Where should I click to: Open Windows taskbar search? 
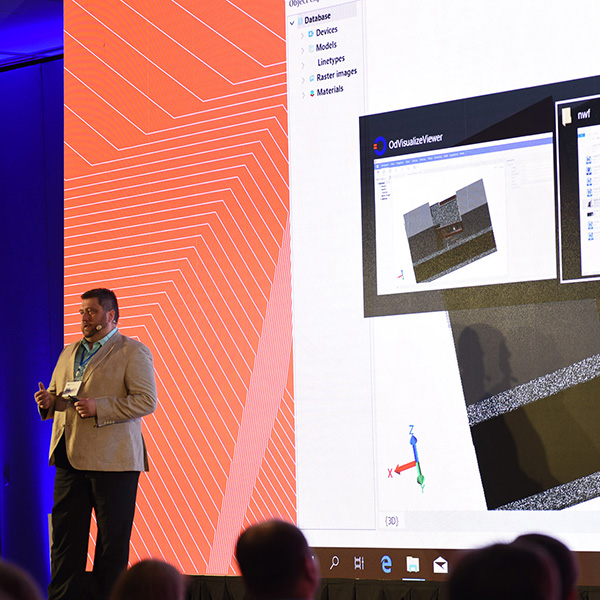(334, 562)
